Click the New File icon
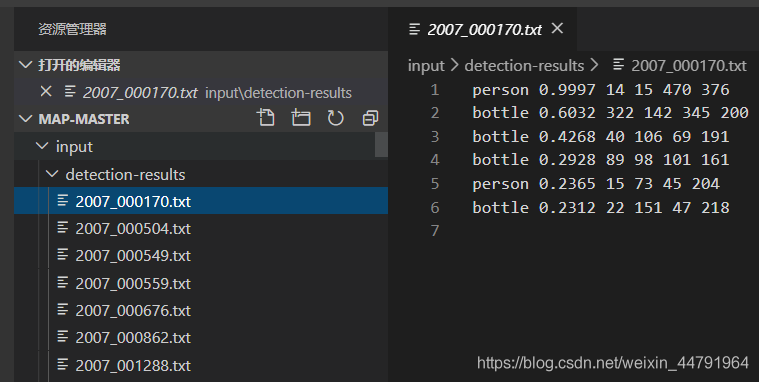Screen dimensions: 759x382 coord(266,118)
